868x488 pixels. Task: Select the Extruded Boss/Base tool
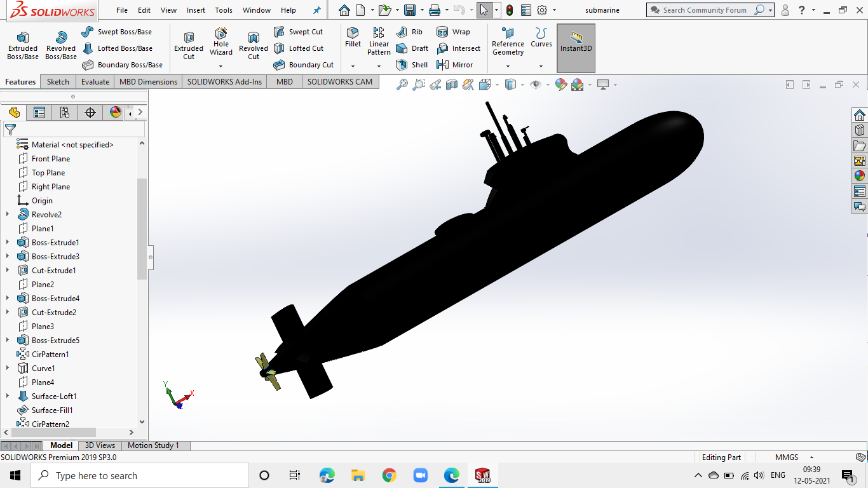pos(23,46)
